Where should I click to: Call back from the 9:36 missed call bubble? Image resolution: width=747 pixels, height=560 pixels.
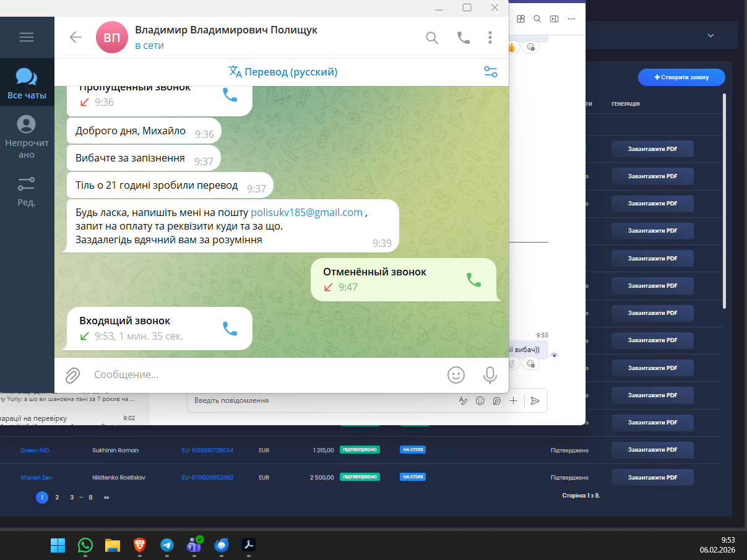[x=230, y=95]
